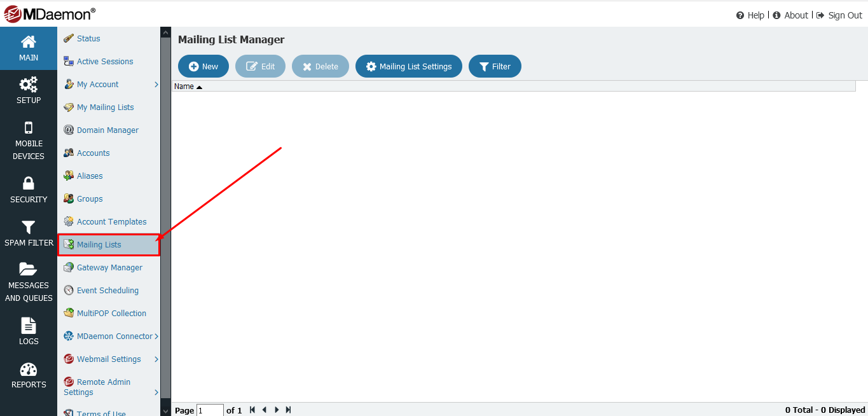868x416 pixels.
Task: Click the MultiPOP Collection icon
Action: point(69,313)
